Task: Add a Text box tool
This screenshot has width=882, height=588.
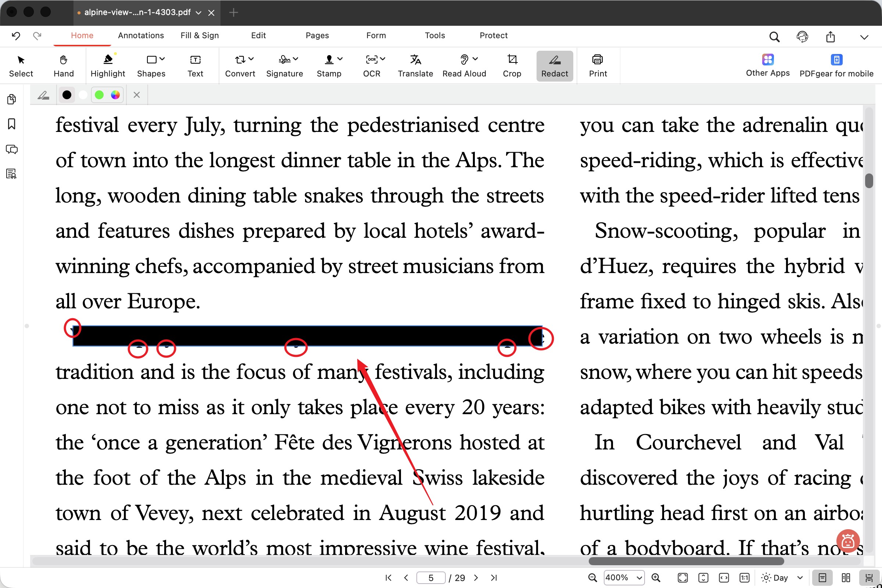Action: pos(196,66)
